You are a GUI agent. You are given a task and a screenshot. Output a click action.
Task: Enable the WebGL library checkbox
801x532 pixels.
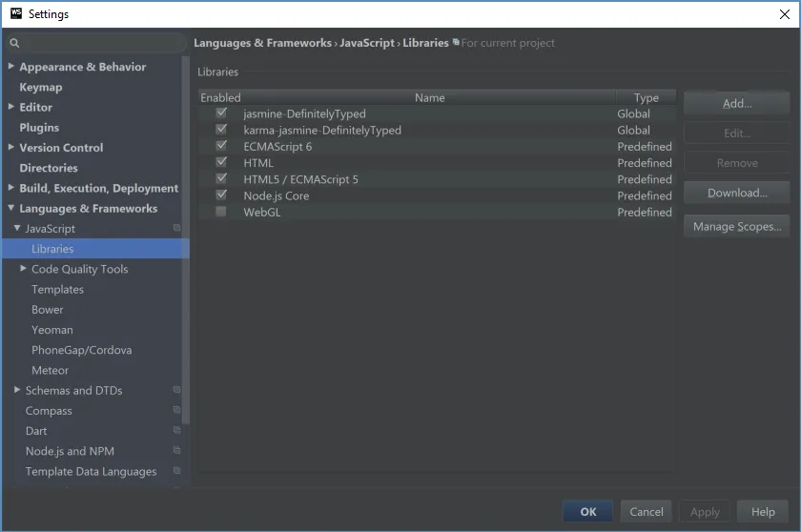click(x=221, y=211)
